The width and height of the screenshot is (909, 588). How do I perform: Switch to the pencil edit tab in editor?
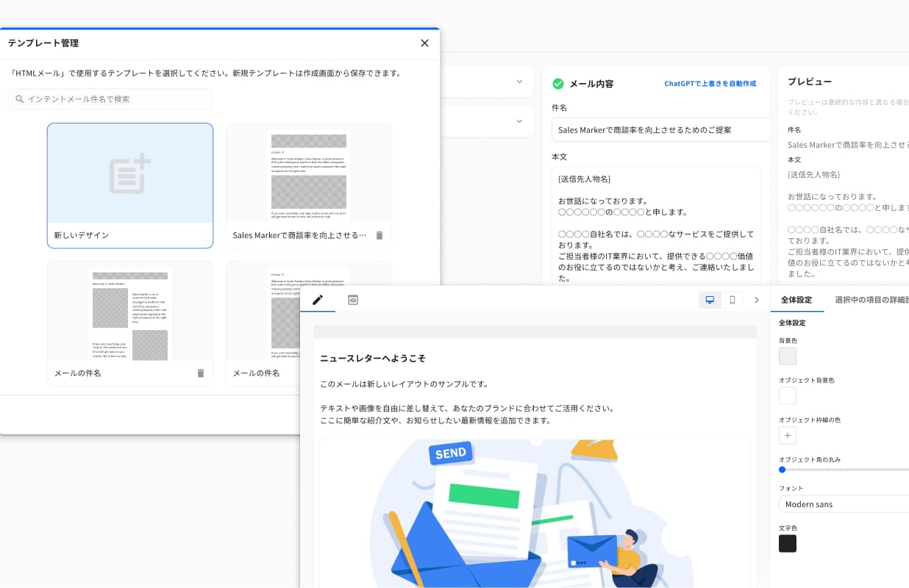pyautogui.click(x=318, y=300)
